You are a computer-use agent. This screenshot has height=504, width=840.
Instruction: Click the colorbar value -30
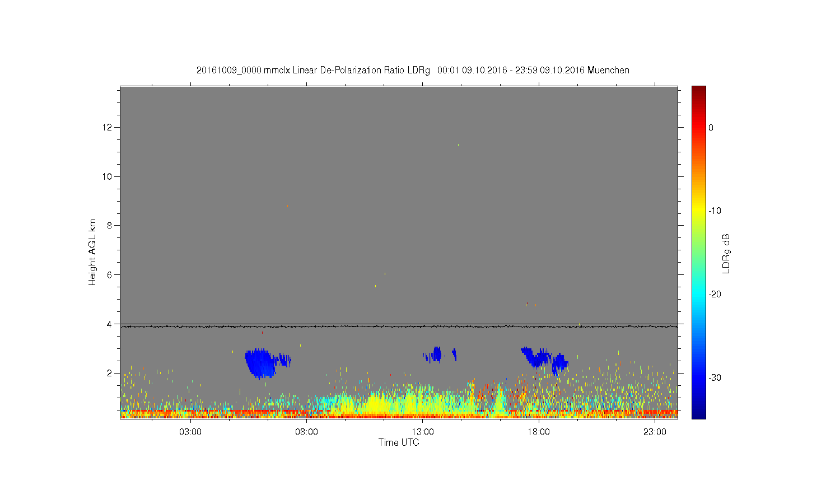715,378
